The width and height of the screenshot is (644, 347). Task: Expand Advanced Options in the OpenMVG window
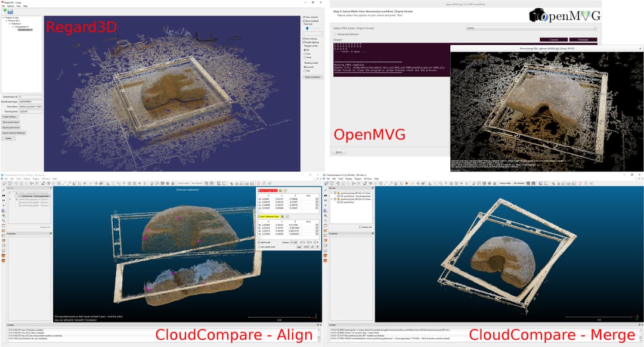tap(336, 34)
